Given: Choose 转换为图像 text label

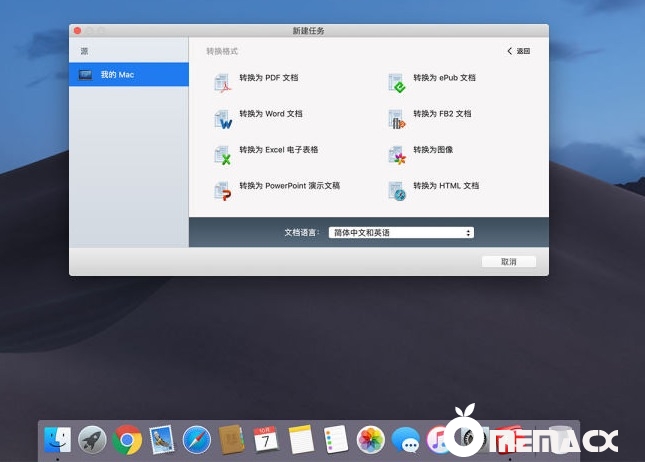Looking at the screenshot, I should tap(433, 150).
